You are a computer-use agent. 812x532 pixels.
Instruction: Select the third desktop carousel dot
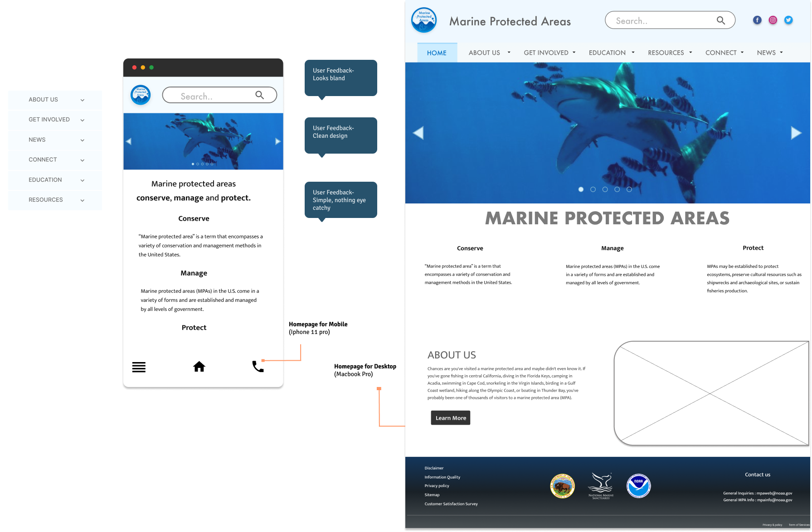tap(605, 189)
